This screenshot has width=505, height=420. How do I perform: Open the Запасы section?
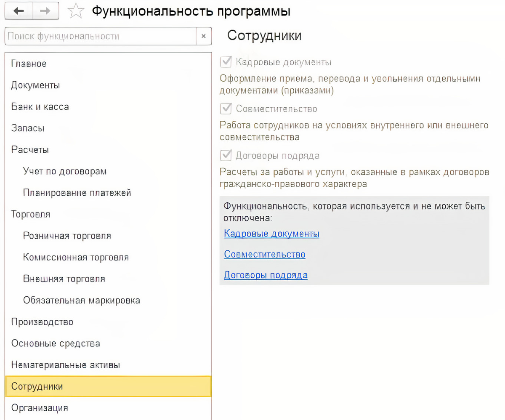pos(27,128)
